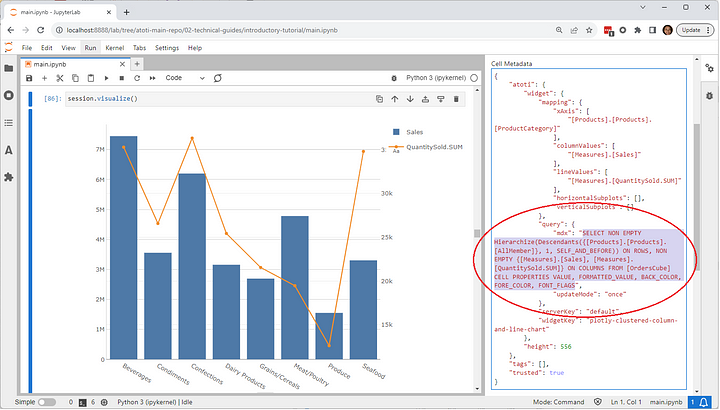Duplicate the cell using cell toolbar icon

pos(379,99)
